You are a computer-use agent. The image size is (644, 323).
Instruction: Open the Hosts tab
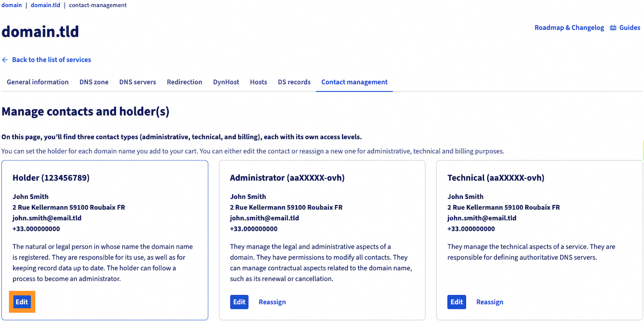[x=258, y=82]
